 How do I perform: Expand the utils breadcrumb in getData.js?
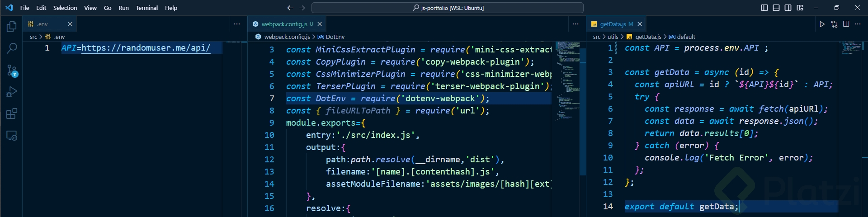[613, 37]
